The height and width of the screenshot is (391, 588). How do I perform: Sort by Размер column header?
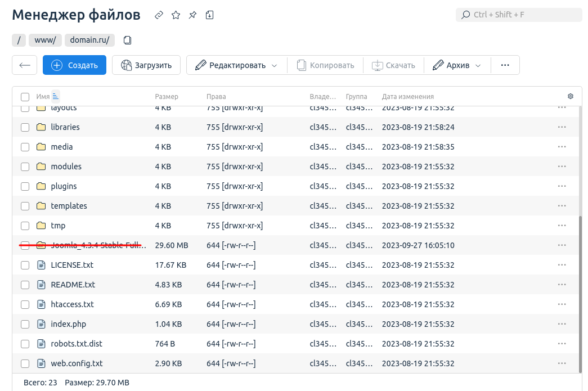[167, 97]
